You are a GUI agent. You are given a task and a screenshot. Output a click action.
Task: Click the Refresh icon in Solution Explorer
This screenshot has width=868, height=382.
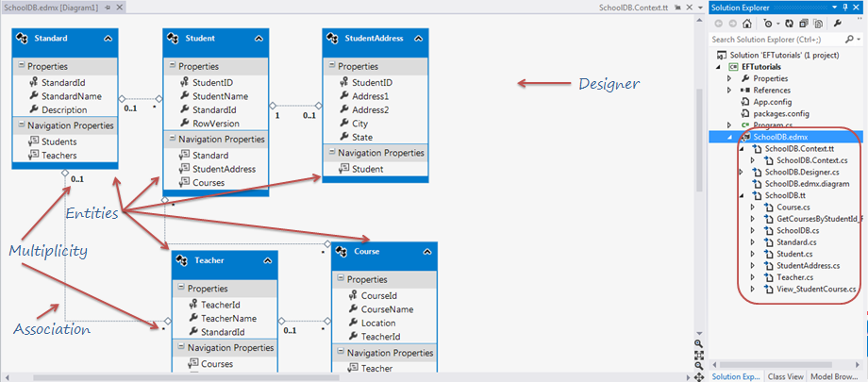pos(790,24)
